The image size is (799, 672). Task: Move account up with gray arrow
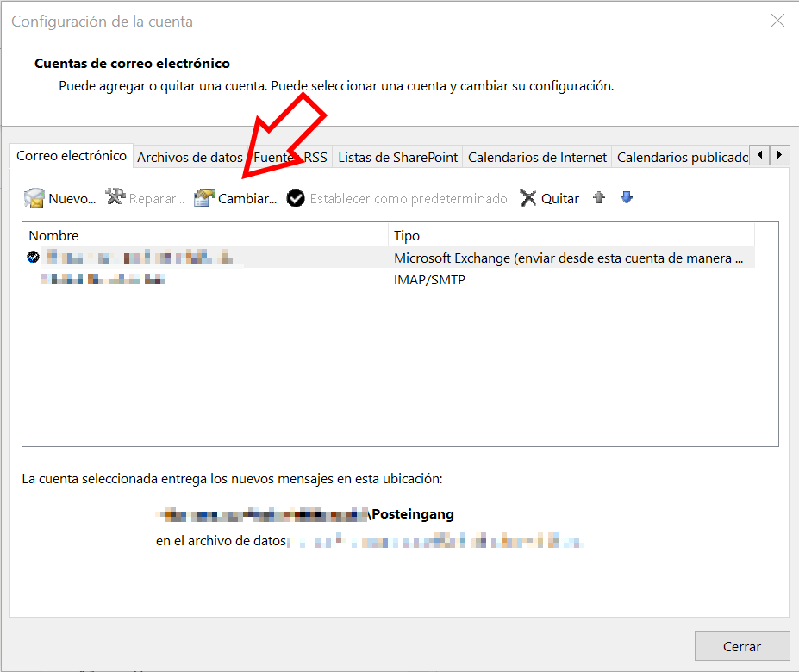pyautogui.click(x=599, y=197)
